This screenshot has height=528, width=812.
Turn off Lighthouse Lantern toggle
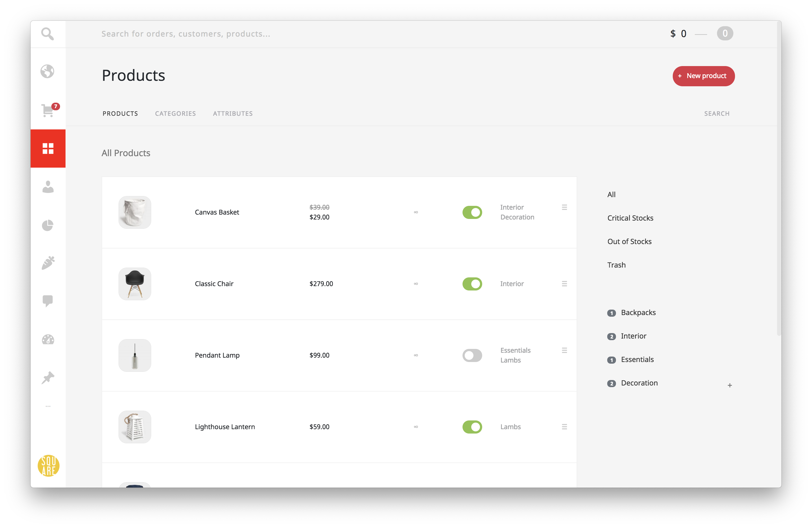pyautogui.click(x=472, y=427)
